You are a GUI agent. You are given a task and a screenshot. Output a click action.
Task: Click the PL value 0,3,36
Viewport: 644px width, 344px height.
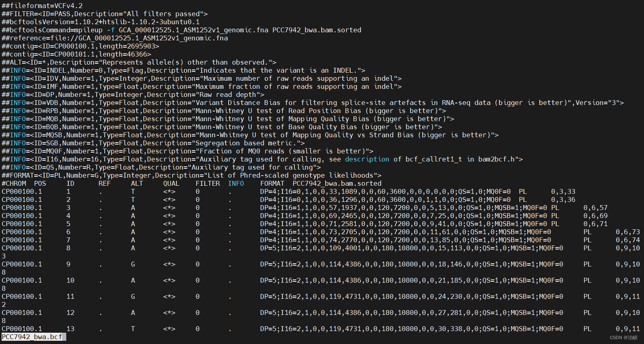click(563, 199)
